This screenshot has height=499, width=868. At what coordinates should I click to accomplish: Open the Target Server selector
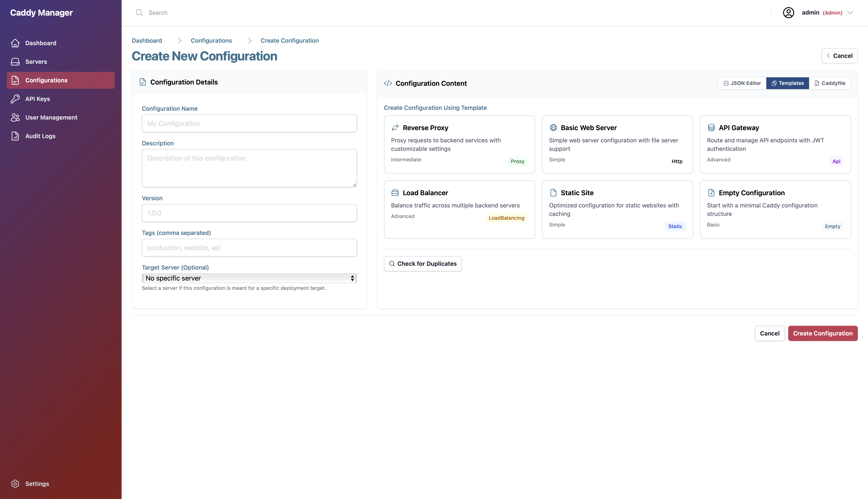point(249,278)
